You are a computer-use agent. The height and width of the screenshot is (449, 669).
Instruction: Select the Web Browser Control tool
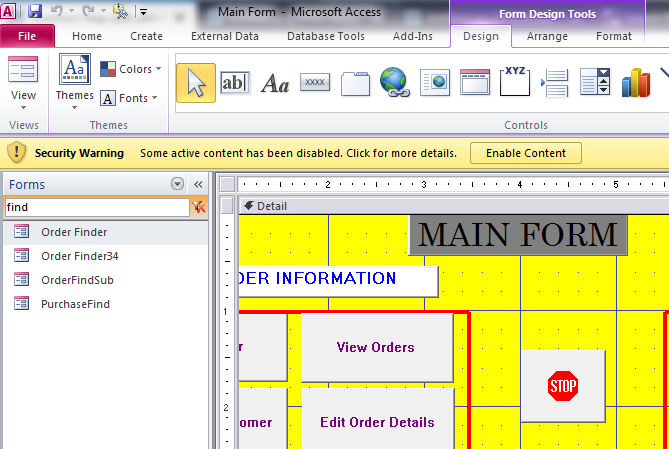point(435,82)
